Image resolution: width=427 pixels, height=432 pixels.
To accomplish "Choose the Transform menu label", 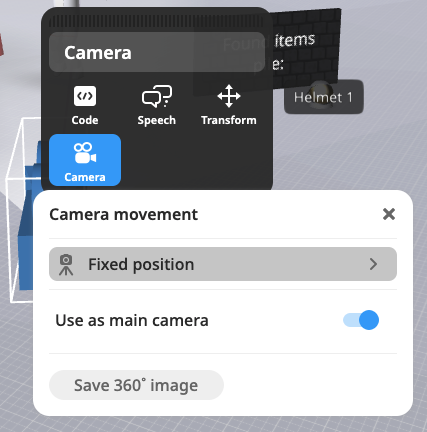I will 229,120.
